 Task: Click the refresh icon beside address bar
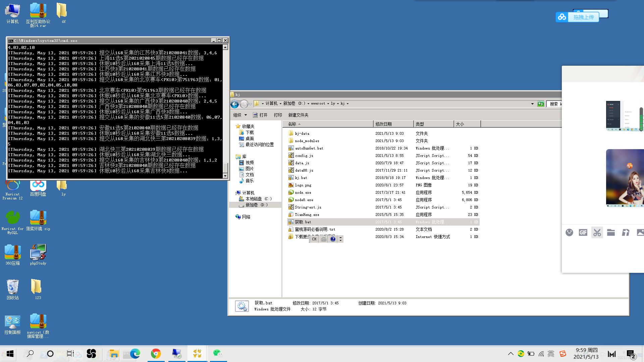tap(541, 104)
